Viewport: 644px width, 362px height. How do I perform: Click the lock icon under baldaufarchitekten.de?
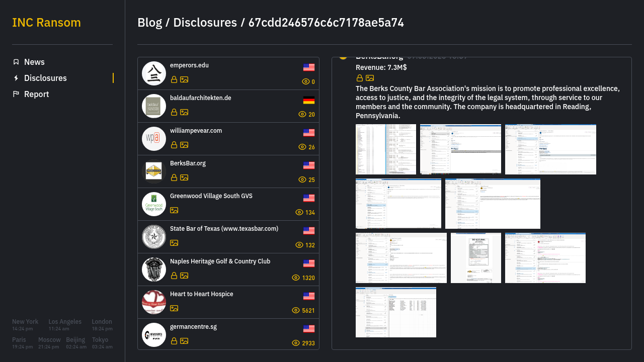pyautogui.click(x=174, y=112)
